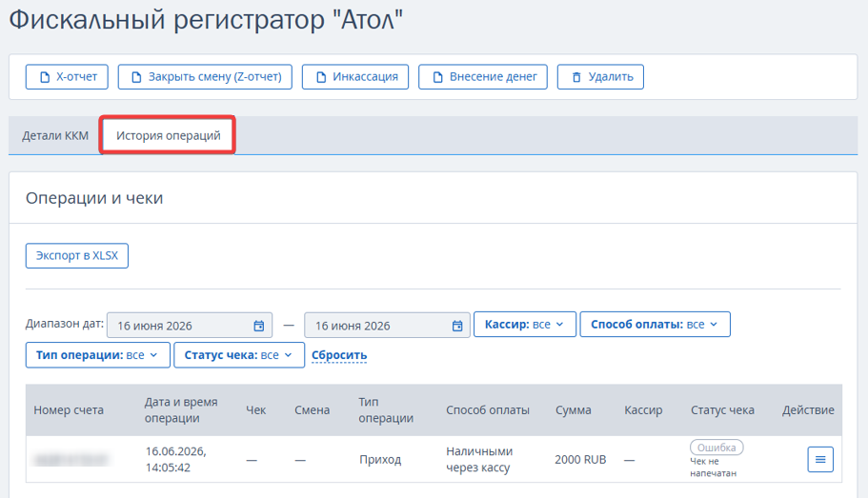Reset filters with Сбросить link
This screenshot has height=498, width=868.
[x=339, y=355]
